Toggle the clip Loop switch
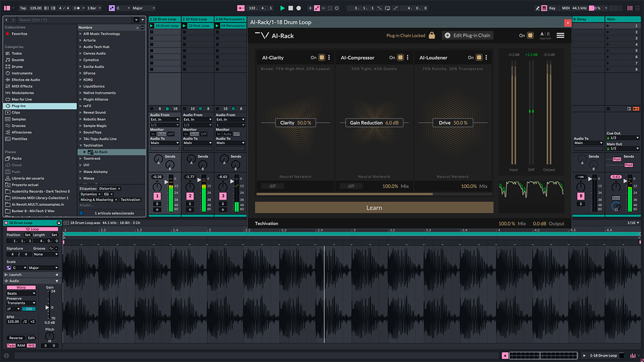Image resolution: width=644 pixels, height=362 pixels. (32, 229)
